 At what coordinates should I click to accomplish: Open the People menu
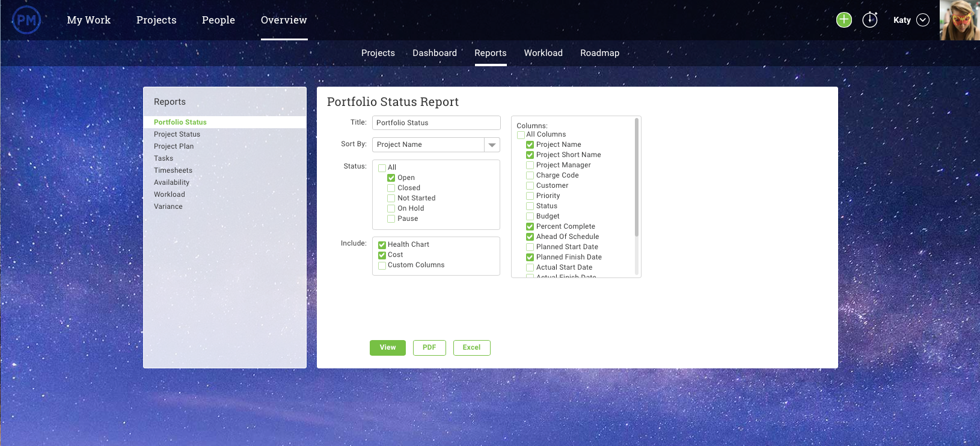[x=218, y=20]
